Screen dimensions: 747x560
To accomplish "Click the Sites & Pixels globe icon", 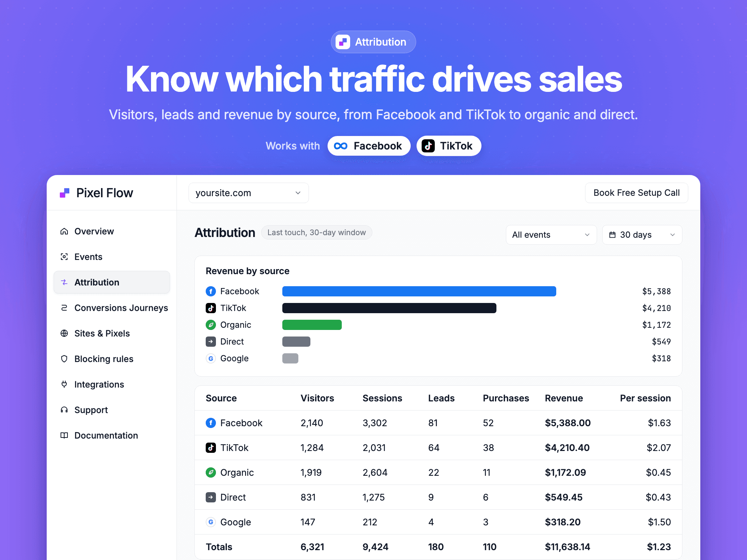I will [64, 334].
